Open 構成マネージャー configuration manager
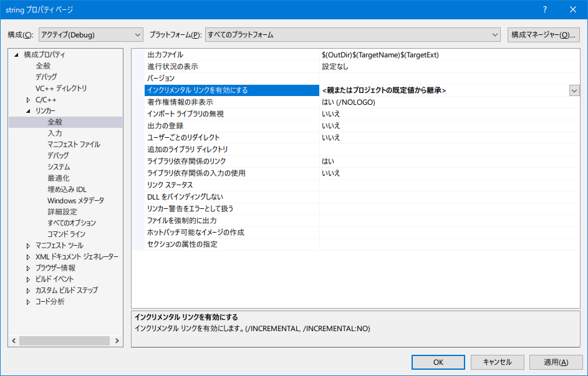Screen dimensions: 588x376 [544, 35]
